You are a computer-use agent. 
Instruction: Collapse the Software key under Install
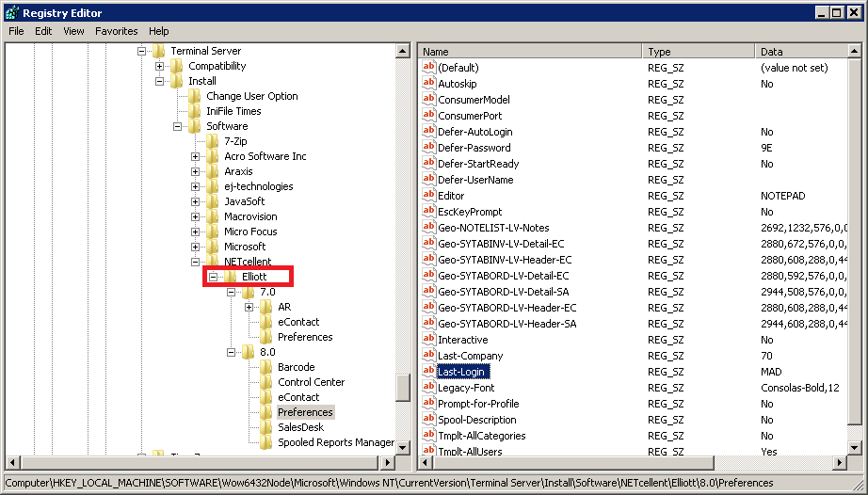click(x=177, y=127)
